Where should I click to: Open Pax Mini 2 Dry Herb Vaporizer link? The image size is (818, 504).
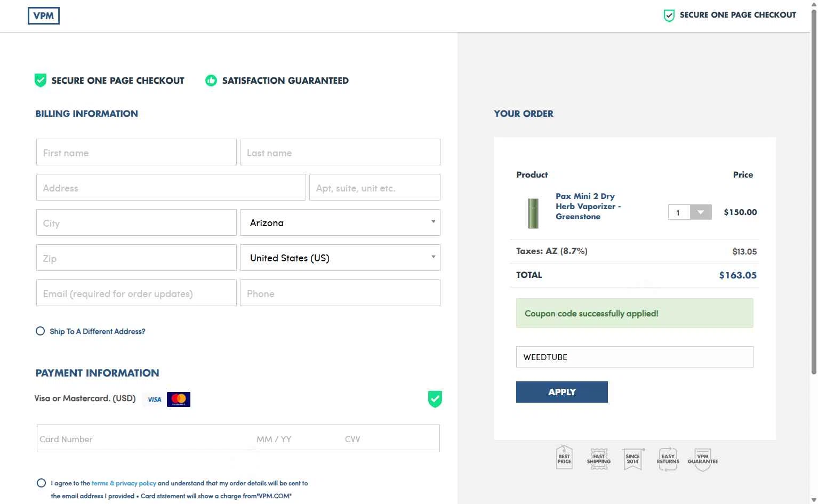(x=588, y=206)
